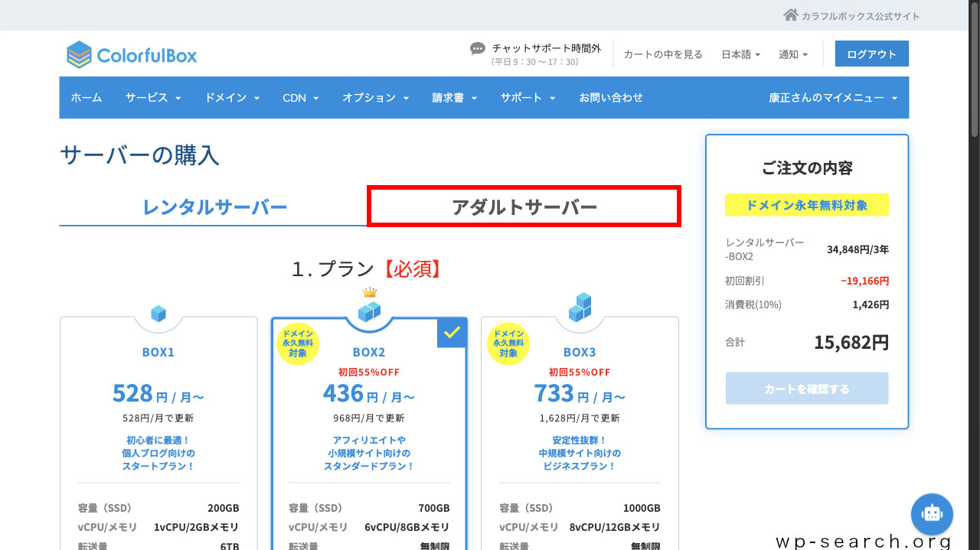Image resolution: width=980 pixels, height=550 pixels.
Task: Click the 6vCPU/8GBメモリ value
Action: [407, 527]
